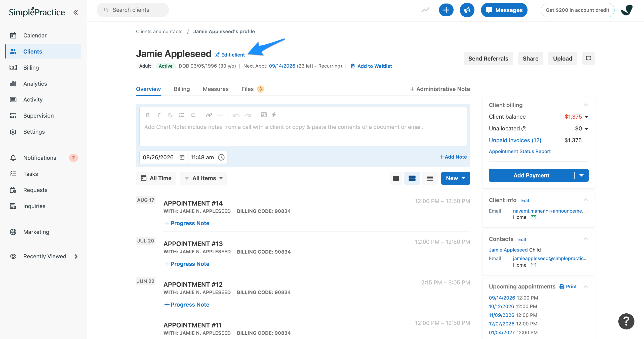Open Add Payment dropdown arrow
This screenshot has width=644, height=339.
point(581,175)
